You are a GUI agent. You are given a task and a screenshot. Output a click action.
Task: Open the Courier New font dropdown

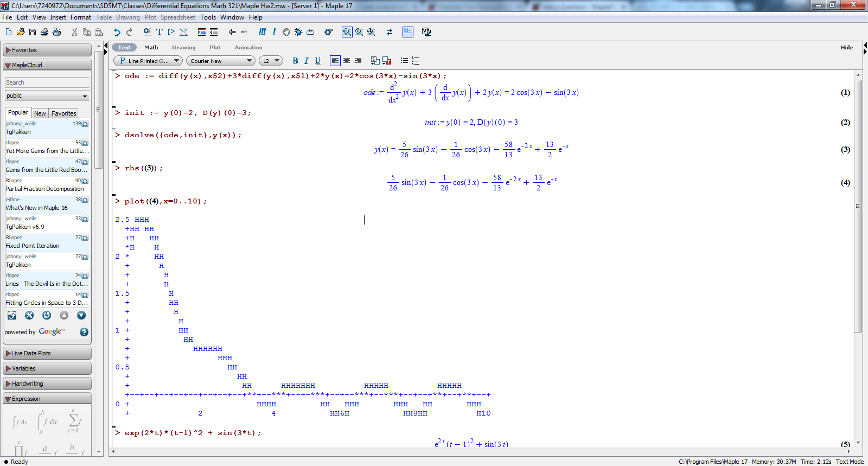[221, 61]
